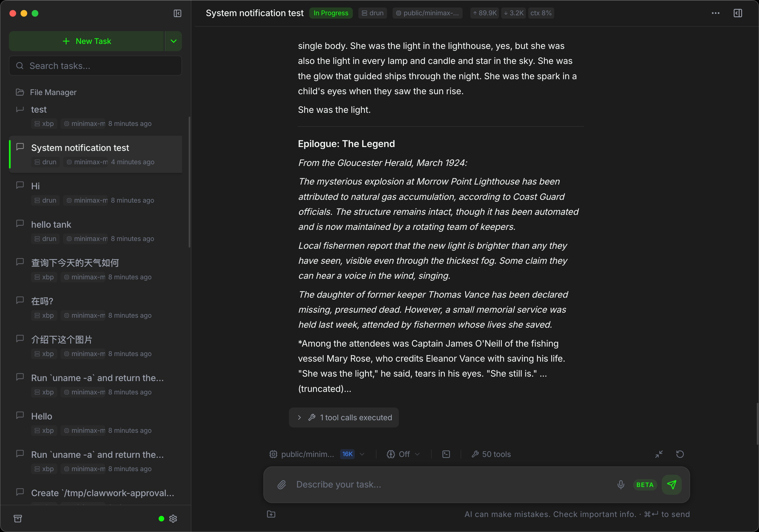Expand the 1 tool calls executed section
This screenshot has width=759, height=532.
[x=344, y=417]
